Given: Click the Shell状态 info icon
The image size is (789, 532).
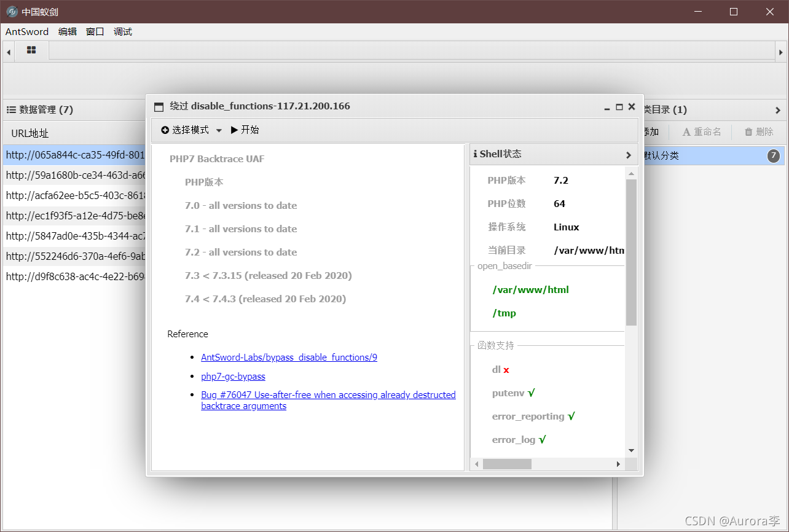Looking at the screenshot, I should 475,154.
